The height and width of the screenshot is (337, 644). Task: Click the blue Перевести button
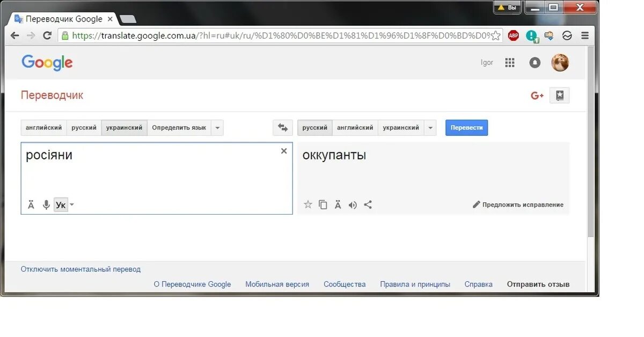pos(467,128)
